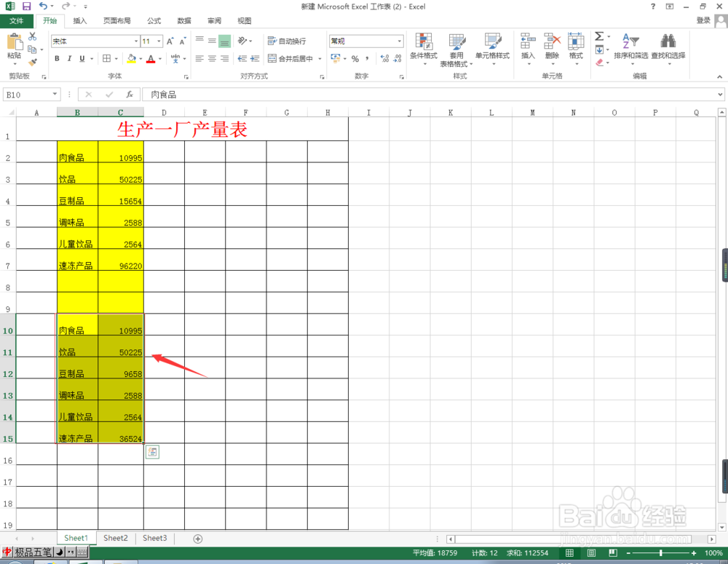This screenshot has width=728, height=564.
Task: Click the Delete cells (删除) icon
Action: pyautogui.click(x=552, y=41)
